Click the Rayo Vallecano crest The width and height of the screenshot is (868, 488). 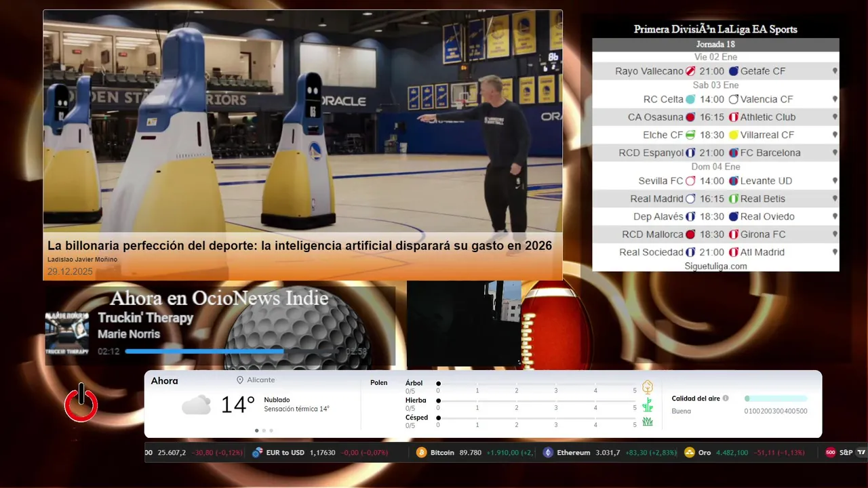[690, 71]
